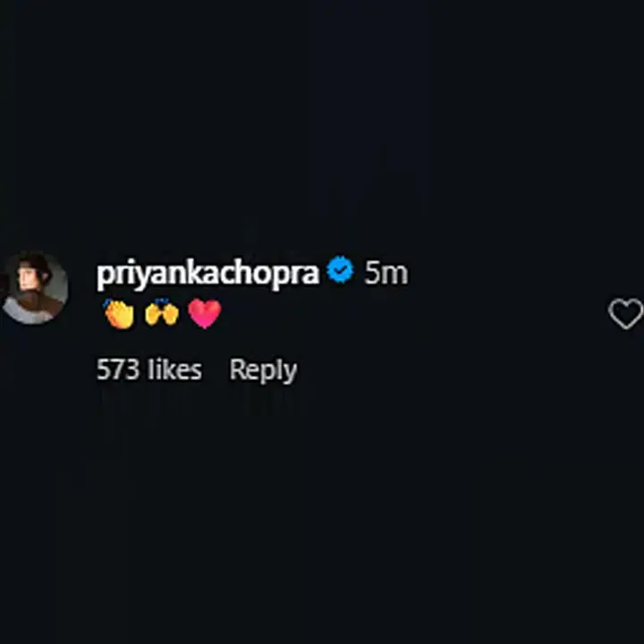Open priyankachopra's profile picture
Viewport: 644px width, 644px height.
point(35,288)
